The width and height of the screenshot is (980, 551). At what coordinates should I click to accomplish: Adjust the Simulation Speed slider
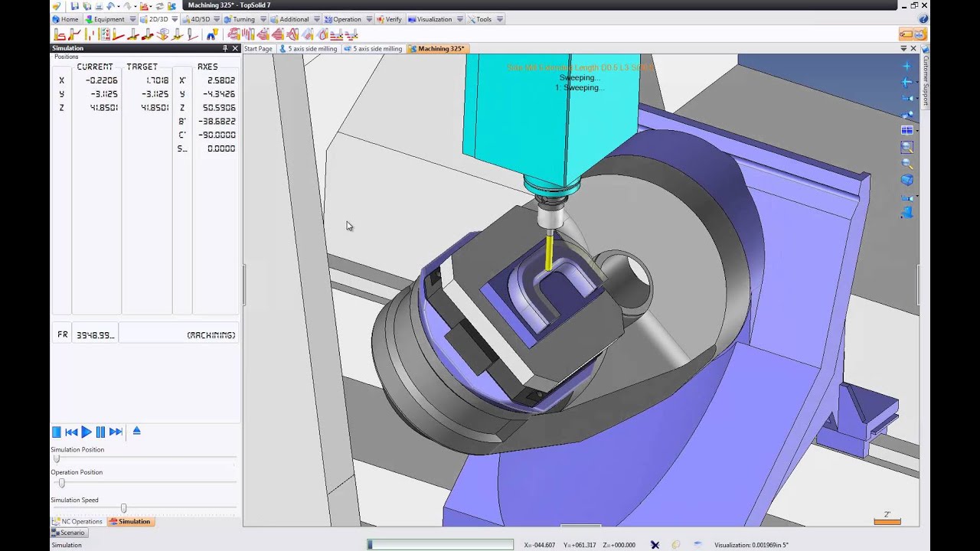tap(123, 508)
